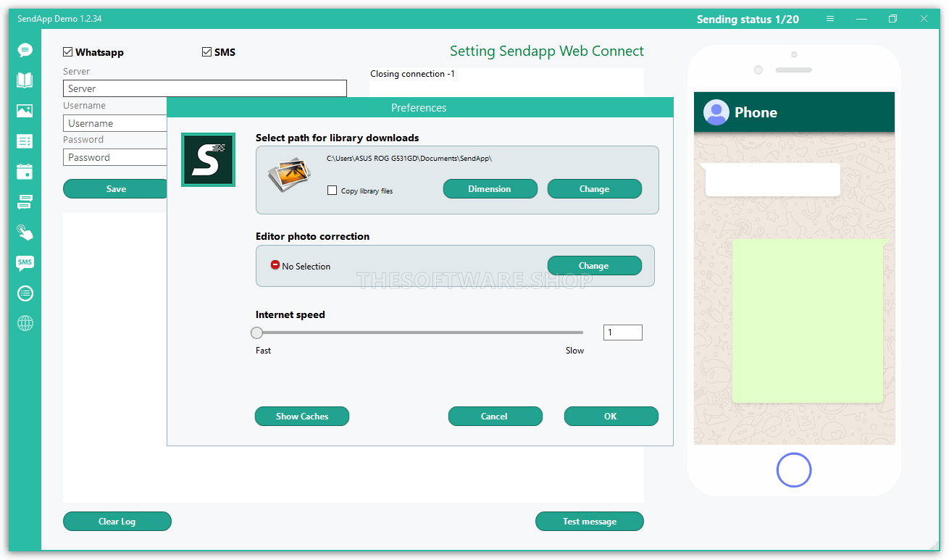Toggle the Whatsapp checkbox
Viewport: 949px width, 560px height.
(68, 52)
